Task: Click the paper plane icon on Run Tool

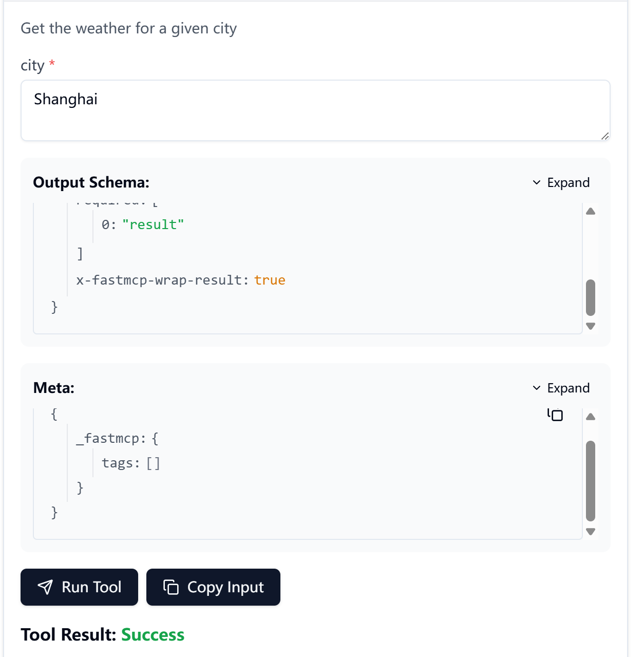Action: click(x=45, y=587)
